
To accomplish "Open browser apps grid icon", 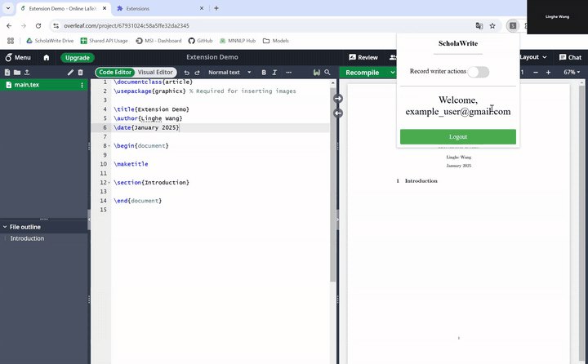I will 11,41.
